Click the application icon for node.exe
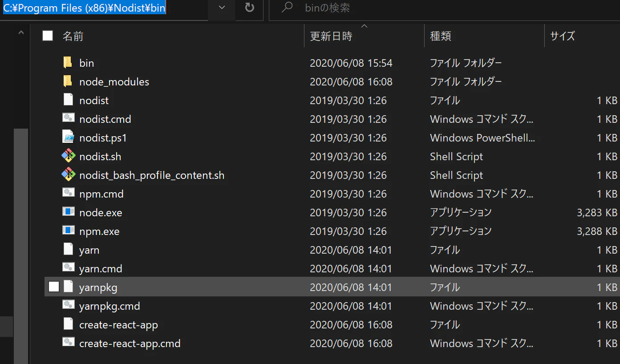The width and height of the screenshot is (620, 364). coord(68,212)
